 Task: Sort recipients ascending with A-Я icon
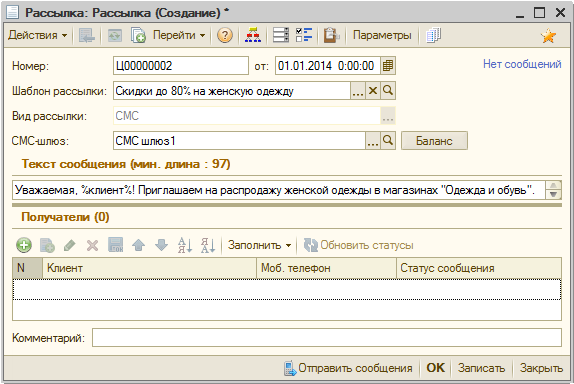tap(185, 245)
